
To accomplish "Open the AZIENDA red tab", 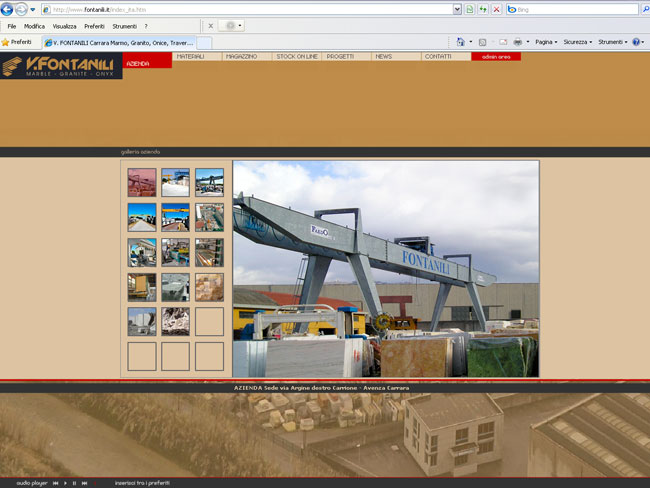I will point(147,61).
